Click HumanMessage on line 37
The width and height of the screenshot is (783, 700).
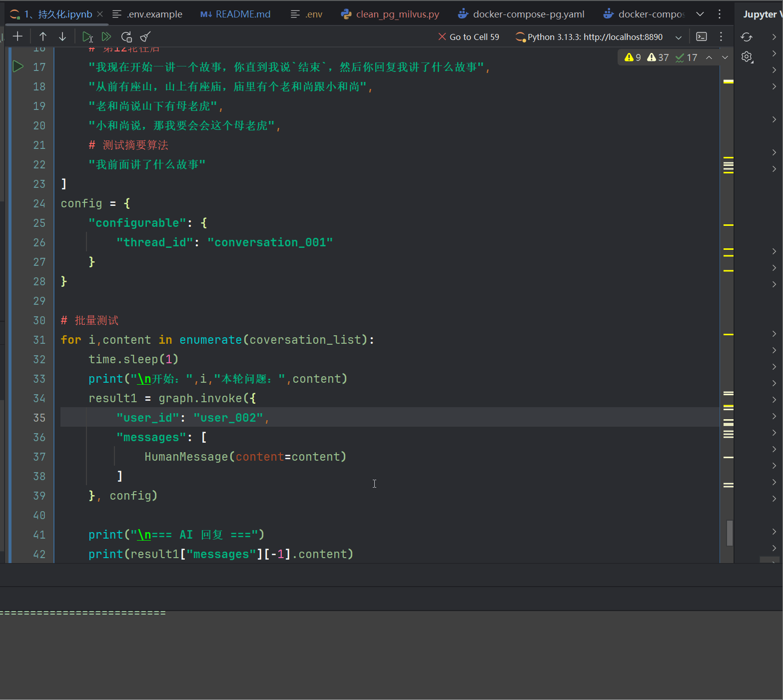[x=186, y=457]
